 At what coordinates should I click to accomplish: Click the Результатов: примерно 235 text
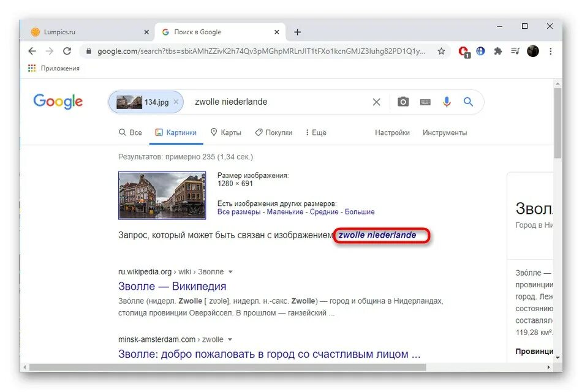coord(186,157)
